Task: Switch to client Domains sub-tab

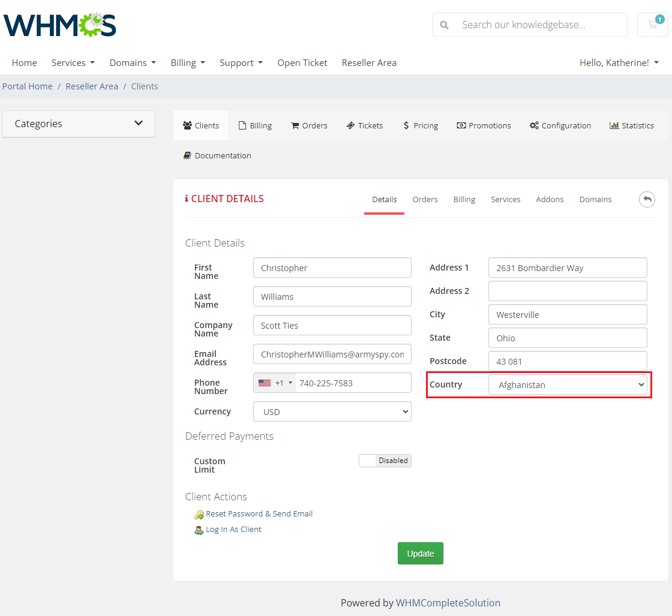Action: 595,199
